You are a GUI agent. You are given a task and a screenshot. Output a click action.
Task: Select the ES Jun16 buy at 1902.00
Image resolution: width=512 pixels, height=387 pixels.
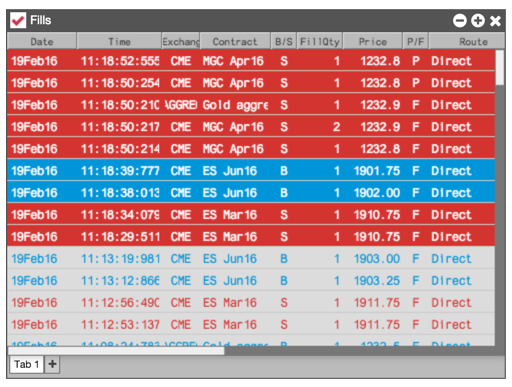251,193
